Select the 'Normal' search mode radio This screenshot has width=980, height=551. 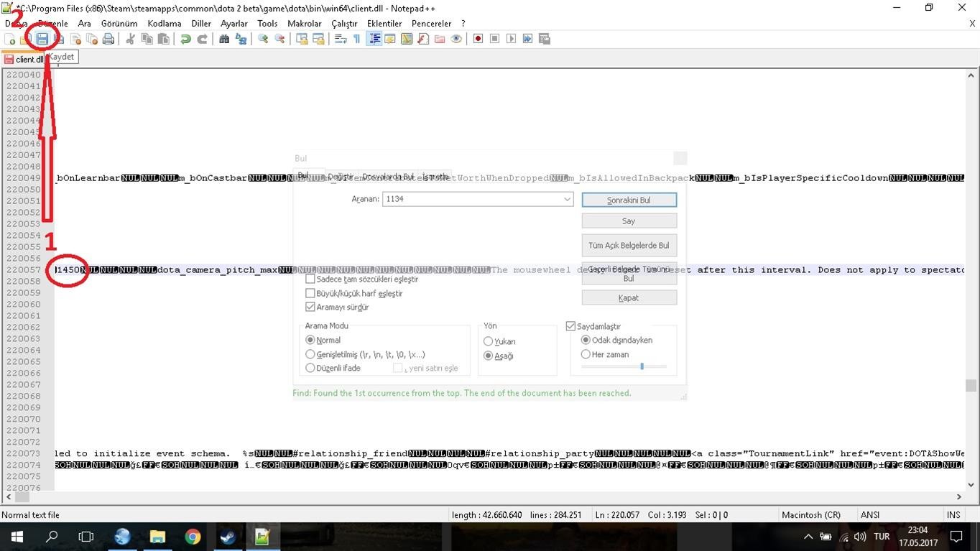[x=310, y=340]
